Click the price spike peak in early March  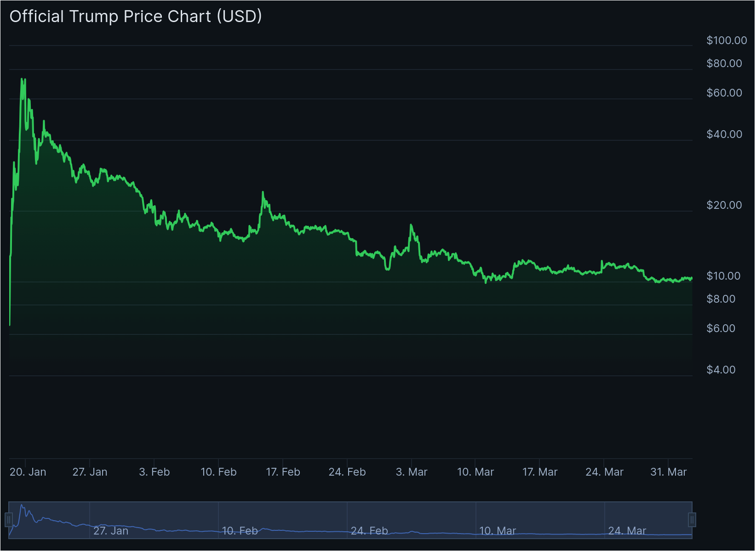[411, 225]
